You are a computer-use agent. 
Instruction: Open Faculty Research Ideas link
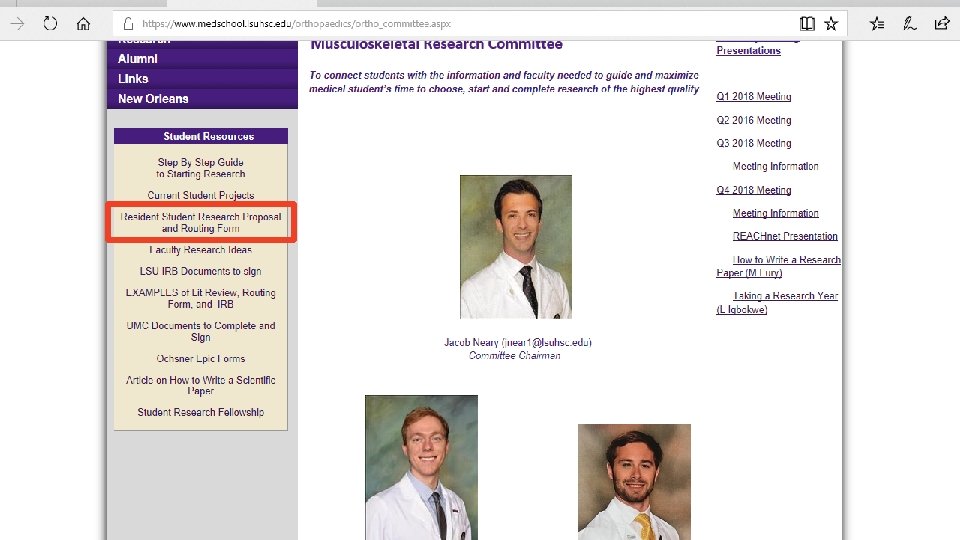[x=201, y=250]
